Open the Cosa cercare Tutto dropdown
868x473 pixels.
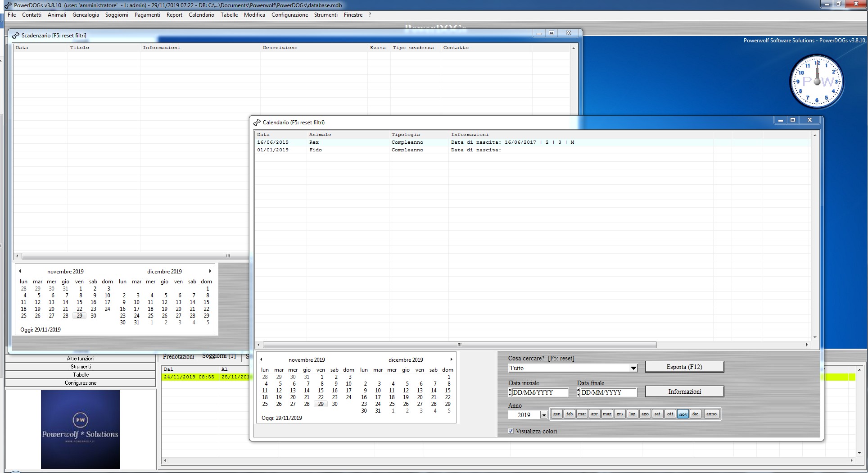coord(633,368)
